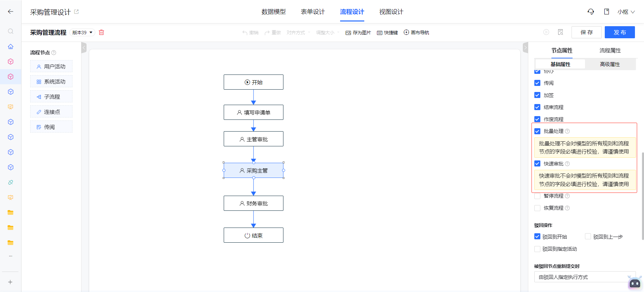644x292 pixels.
Task: Select the 填写申请单 node on canvas
Action: coord(254,112)
